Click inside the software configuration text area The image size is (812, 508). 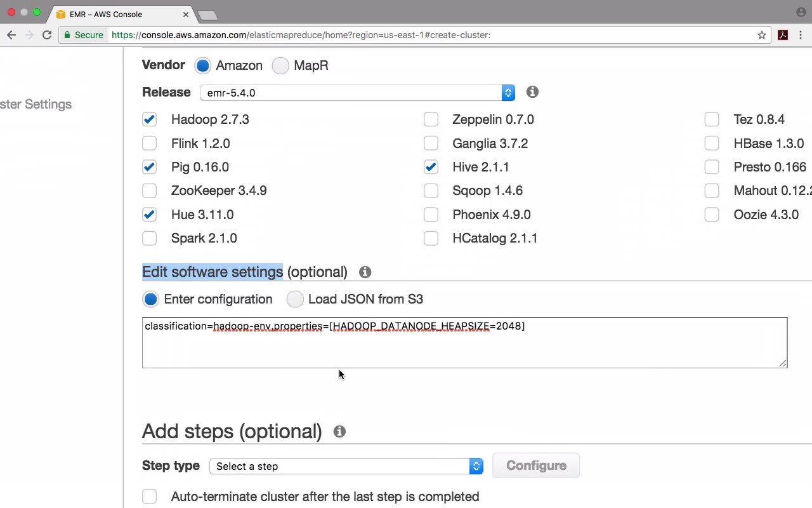coord(464,346)
